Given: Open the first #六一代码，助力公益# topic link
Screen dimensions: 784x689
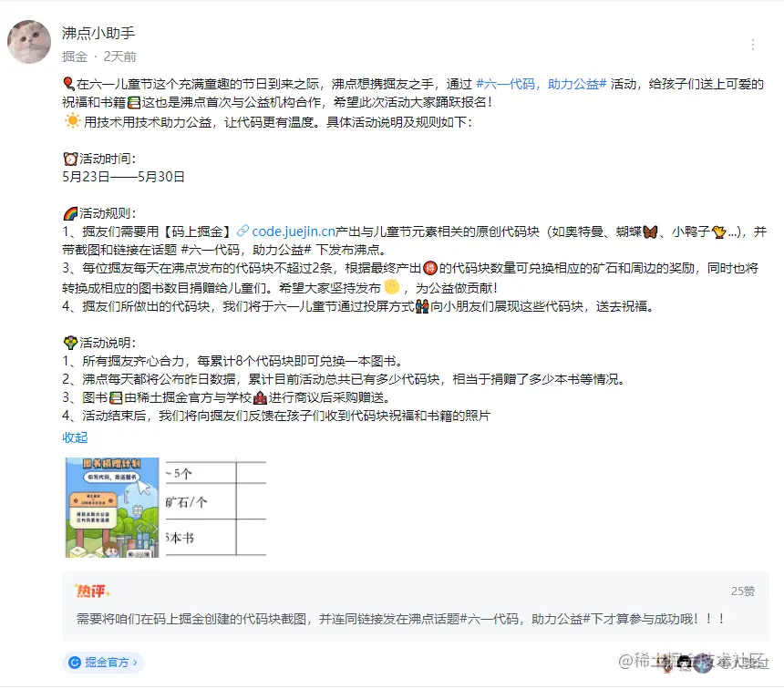Looking at the screenshot, I should [541, 84].
